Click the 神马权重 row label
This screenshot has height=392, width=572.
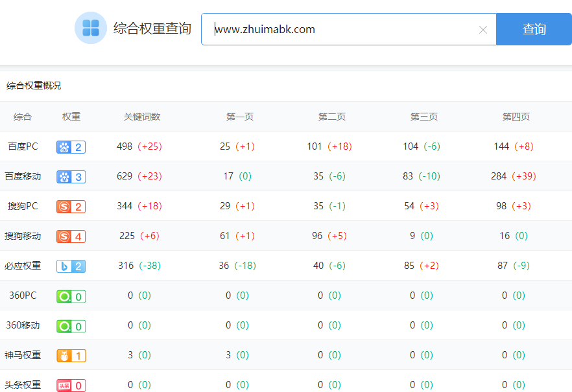coord(23,355)
